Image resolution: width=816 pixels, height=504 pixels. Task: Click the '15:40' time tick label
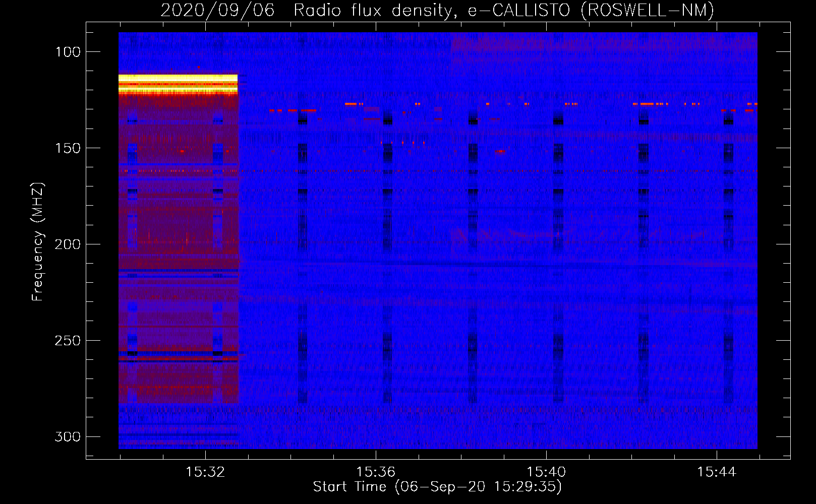pos(546,472)
